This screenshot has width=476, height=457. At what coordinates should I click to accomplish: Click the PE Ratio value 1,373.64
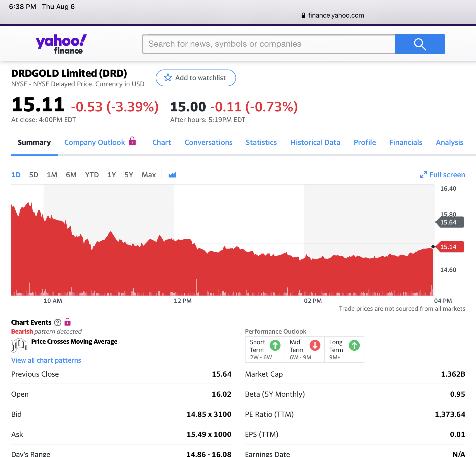pos(450,414)
